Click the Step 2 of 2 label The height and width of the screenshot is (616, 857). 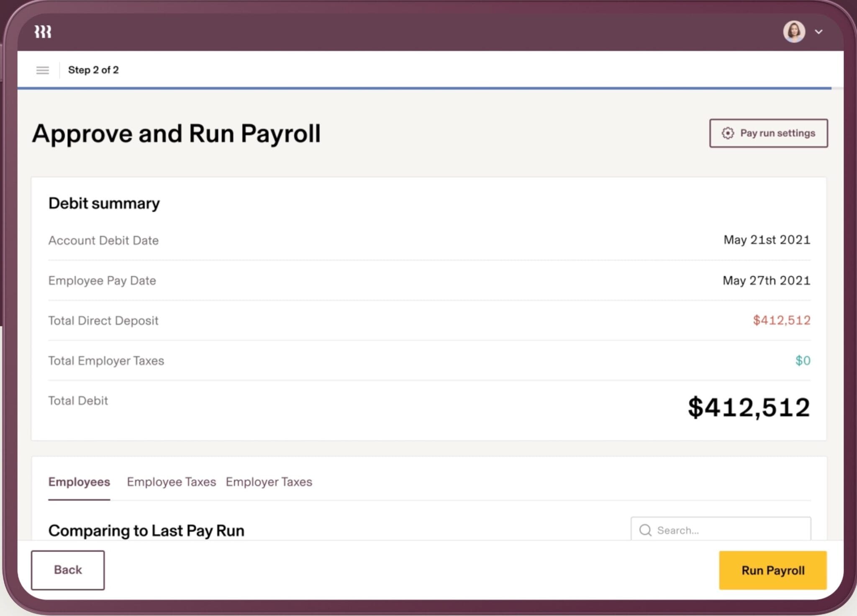[94, 70]
